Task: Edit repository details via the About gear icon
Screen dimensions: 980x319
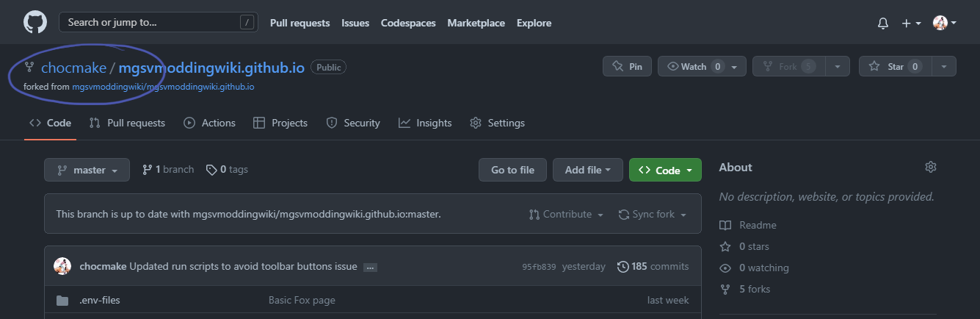Action: (931, 167)
